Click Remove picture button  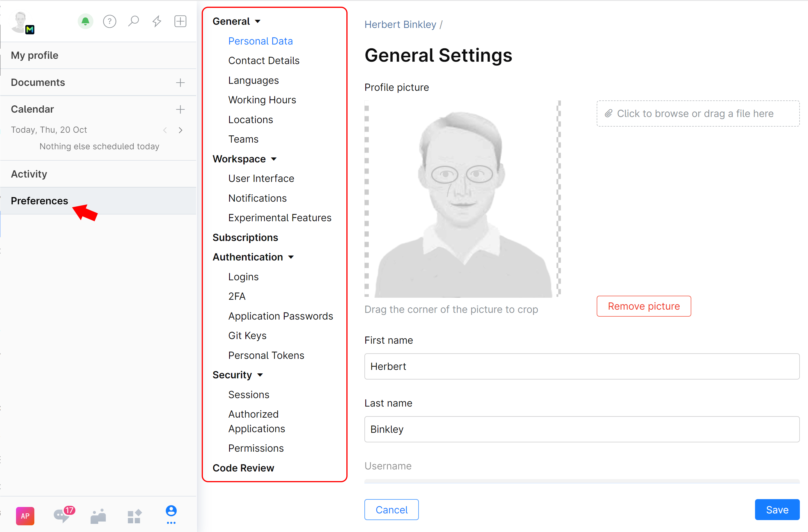[644, 306]
